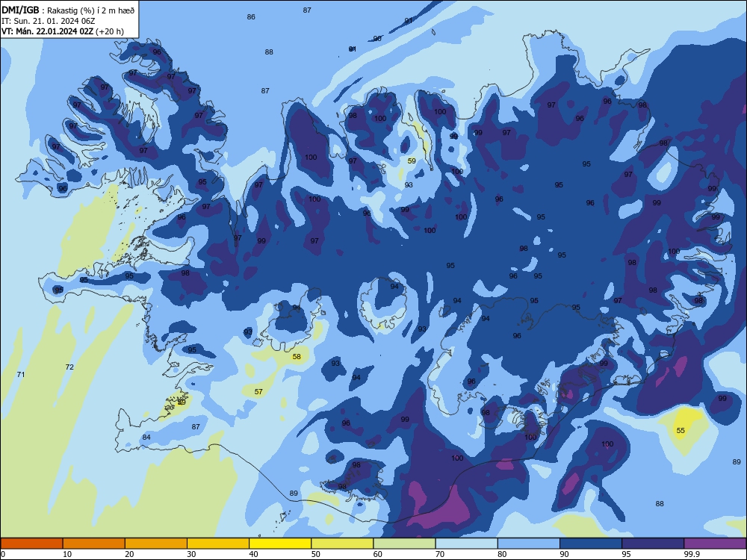This screenshot has width=747, height=560.
Task: Click the map value "57" in the yellow area
Action: point(258,391)
